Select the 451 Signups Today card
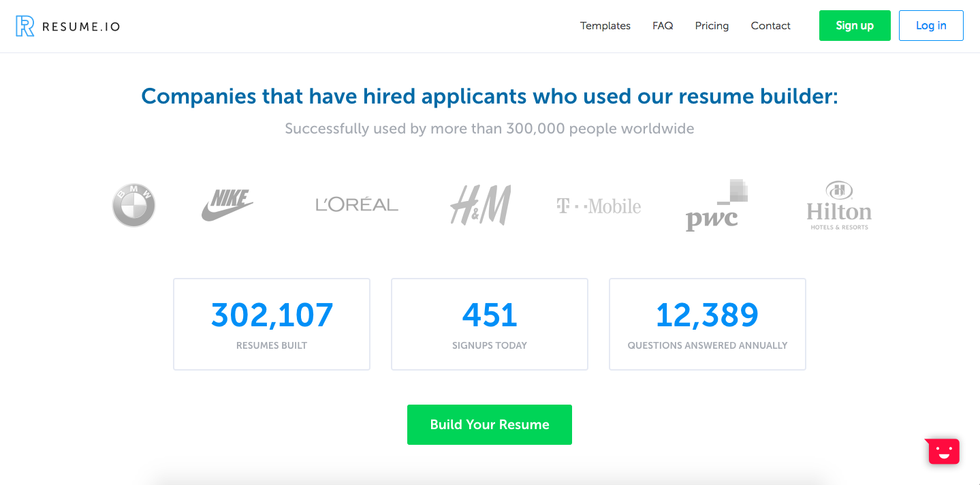 click(490, 324)
